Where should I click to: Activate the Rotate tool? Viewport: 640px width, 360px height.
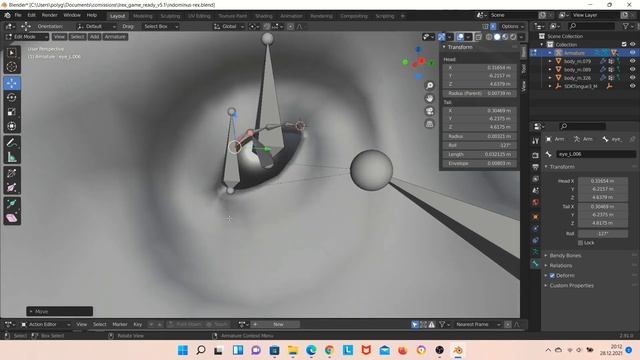pos(11,98)
